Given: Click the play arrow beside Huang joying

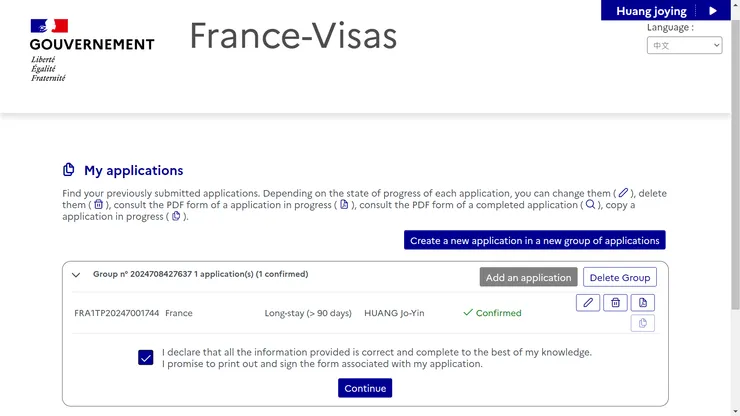Looking at the screenshot, I should (x=713, y=11).
